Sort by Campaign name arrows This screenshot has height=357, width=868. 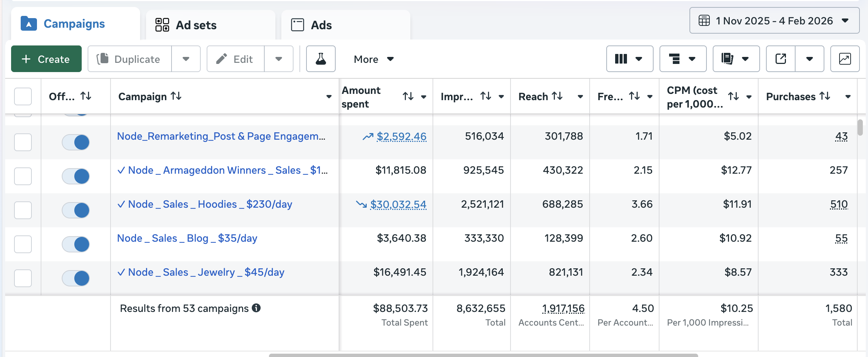click(176, 96)
